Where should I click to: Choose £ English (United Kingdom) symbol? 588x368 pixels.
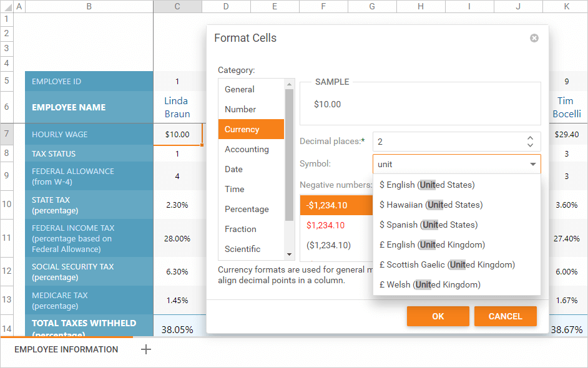coord(457,245)
